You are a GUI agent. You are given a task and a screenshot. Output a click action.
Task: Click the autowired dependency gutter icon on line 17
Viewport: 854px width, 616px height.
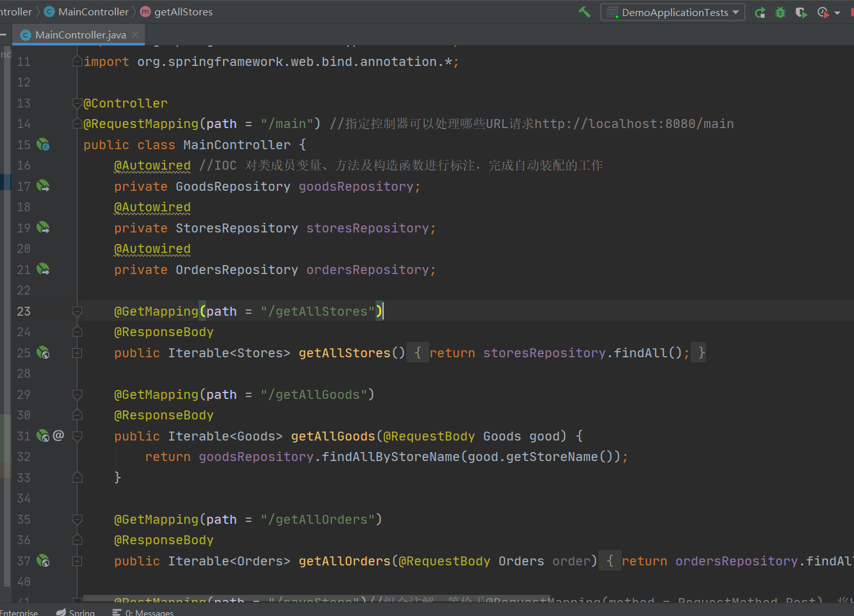click(44, 186)
